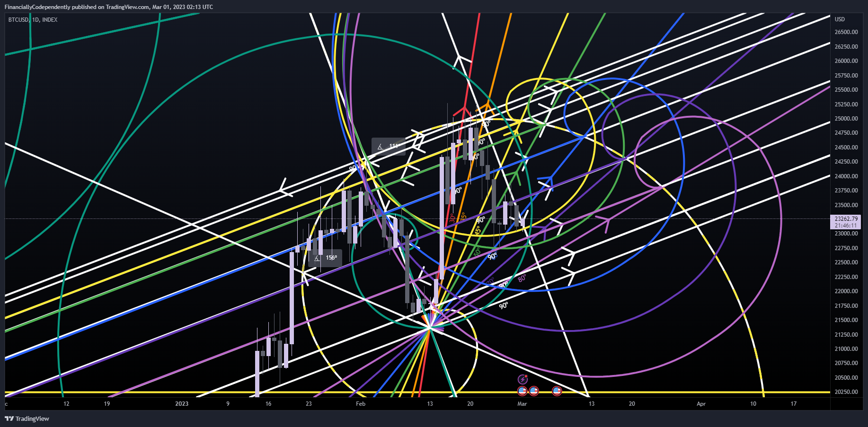Click the BTCUSD, 1D, INDEX symbol legend
868x427 pixels.
33,20
